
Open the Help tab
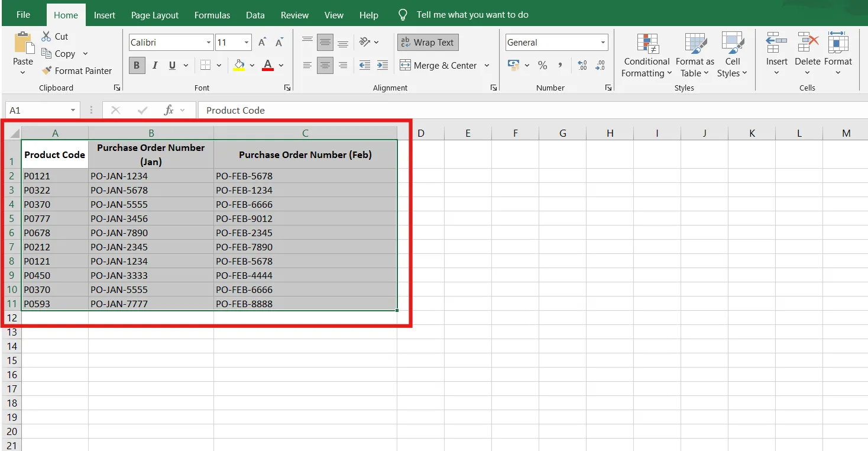(369, 15)
